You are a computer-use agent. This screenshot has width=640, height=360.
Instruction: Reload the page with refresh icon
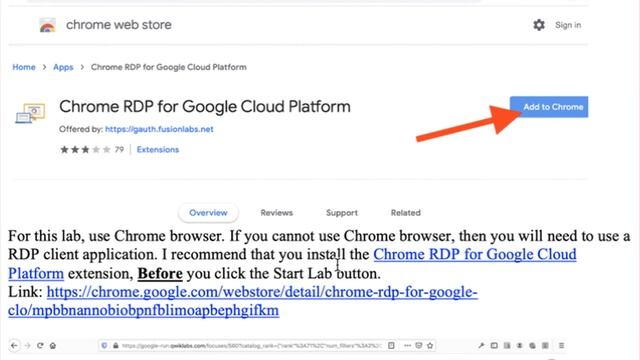(40, 345)
